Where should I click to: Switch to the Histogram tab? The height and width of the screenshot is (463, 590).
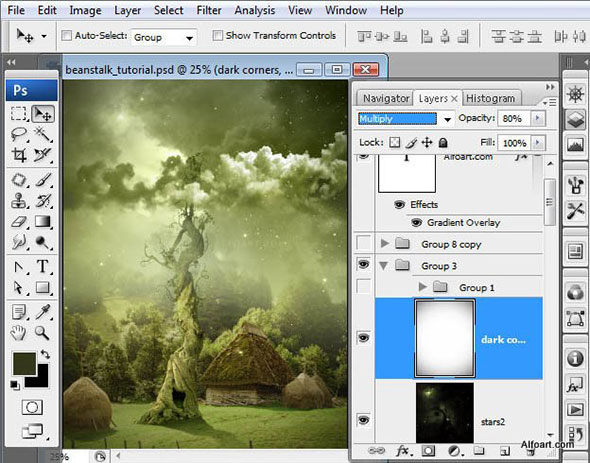(x=490, y=99)
